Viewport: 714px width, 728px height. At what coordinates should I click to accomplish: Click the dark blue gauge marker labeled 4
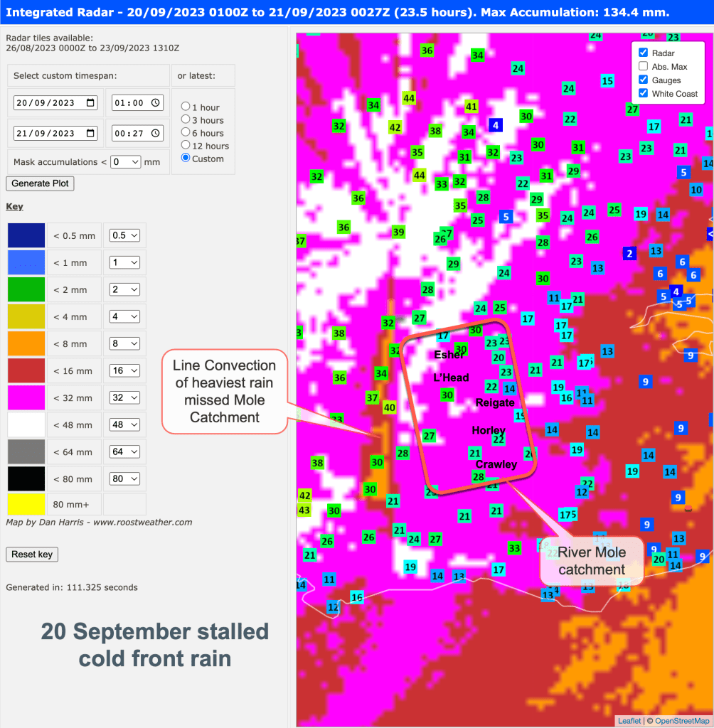point(496,125)
